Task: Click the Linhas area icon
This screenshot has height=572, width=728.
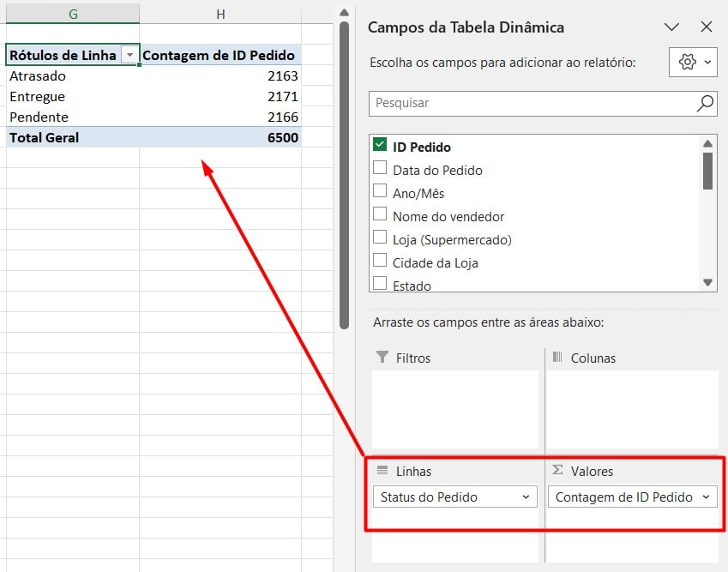Action: tap(382, 471)
